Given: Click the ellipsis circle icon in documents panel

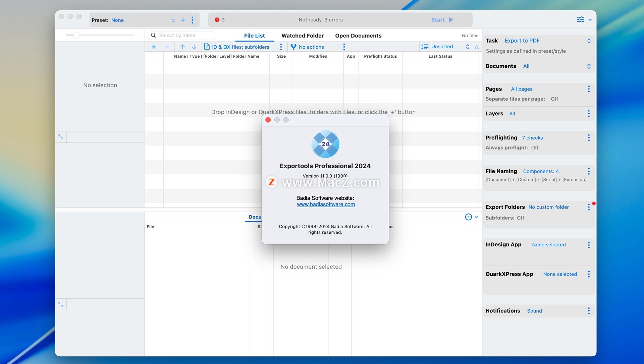Looking at the screenshot, I should point(469,217).
